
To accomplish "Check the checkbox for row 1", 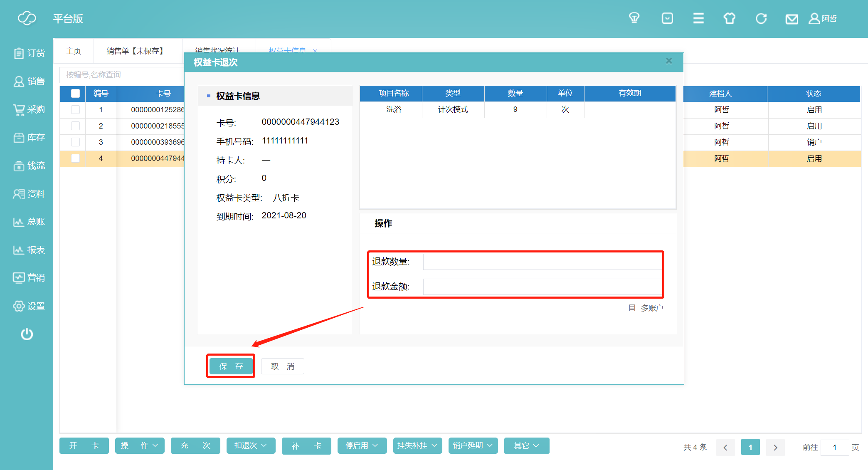I will (75, 110).
